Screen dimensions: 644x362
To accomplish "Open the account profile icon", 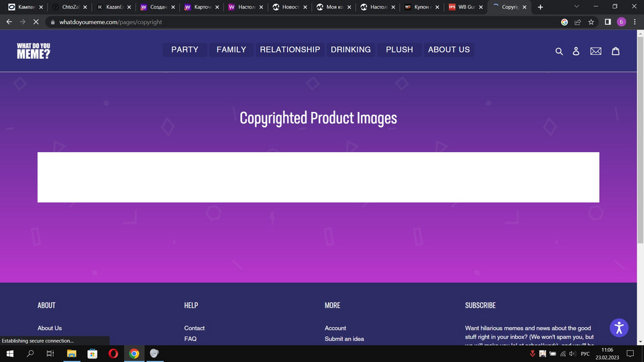I will tap(576, 51).
